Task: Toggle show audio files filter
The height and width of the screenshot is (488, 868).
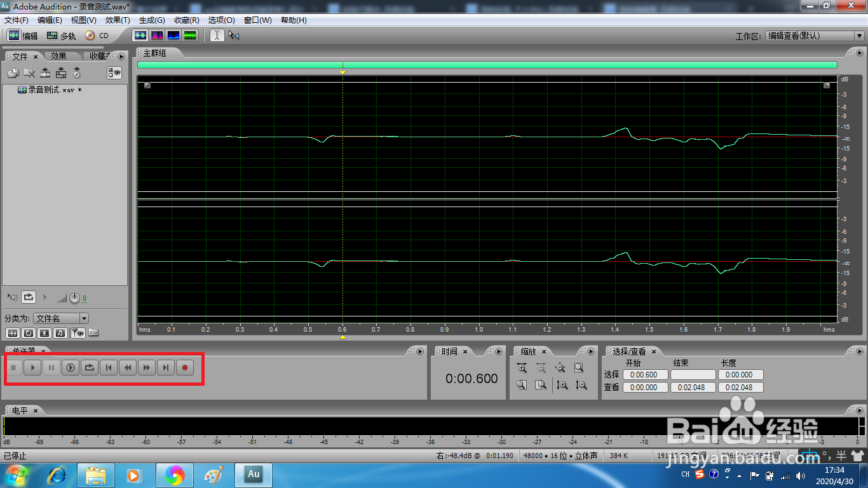Action: [x=12, y=332]
